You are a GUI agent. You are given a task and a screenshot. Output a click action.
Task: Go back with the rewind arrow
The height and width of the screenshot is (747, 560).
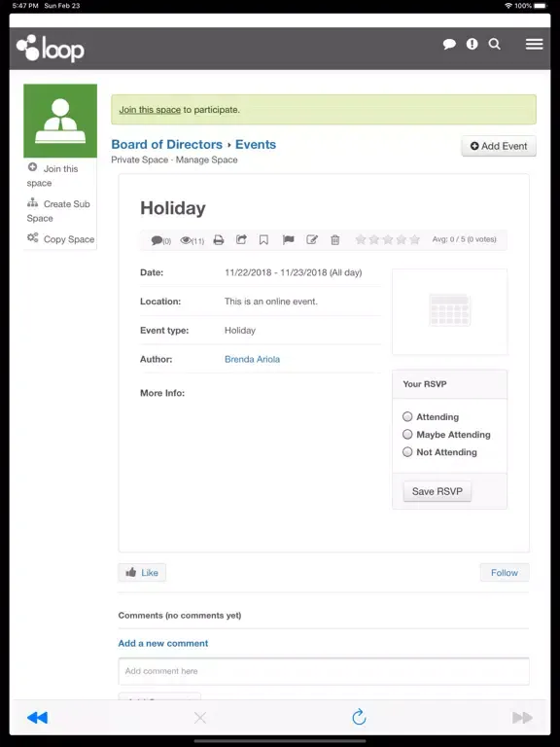tap(37, 718)
